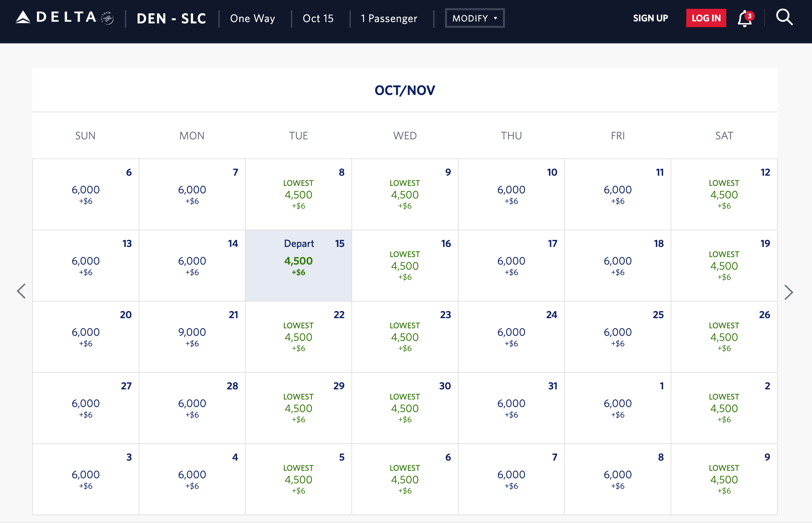Click the Oct 15 date in header
Viewport: 812px width, 523px height.
[x=318, y=19]
